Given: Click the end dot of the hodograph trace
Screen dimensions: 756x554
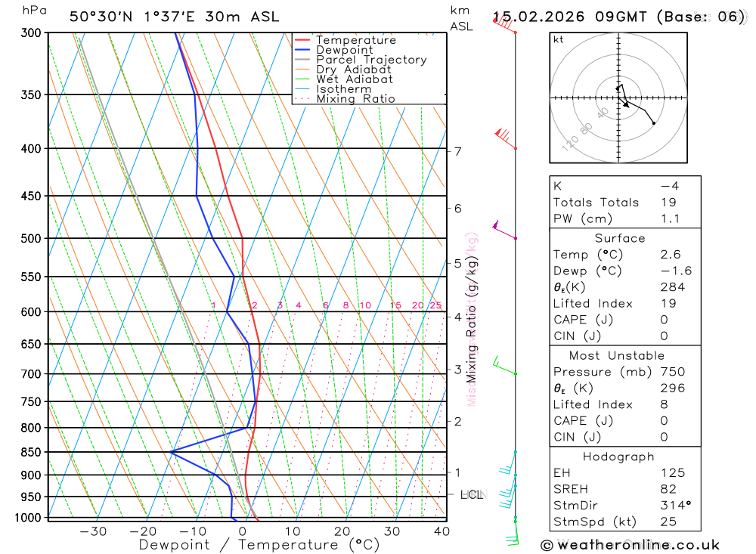Looking at the screenshot, I should tap(654, 123).
